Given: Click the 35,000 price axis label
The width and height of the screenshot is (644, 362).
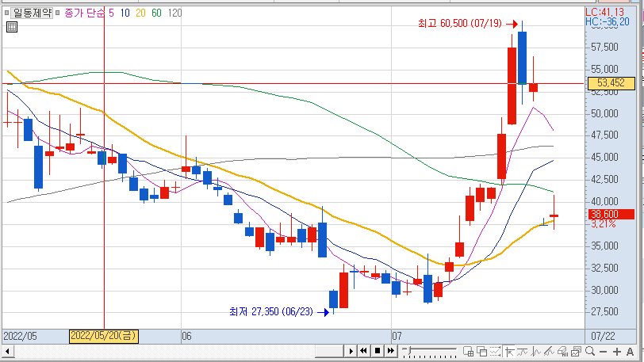Looking at the screenshot, I should tap(604, 246).
